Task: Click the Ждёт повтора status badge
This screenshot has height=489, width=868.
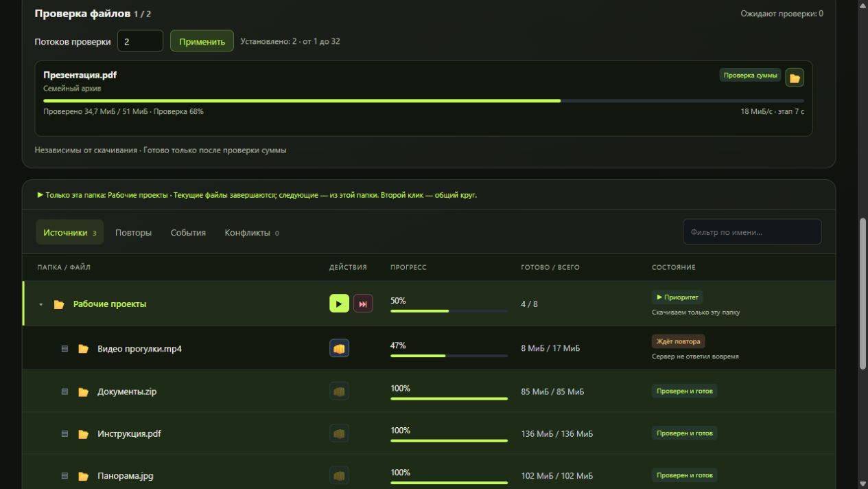Action: [x=678, y=341]
